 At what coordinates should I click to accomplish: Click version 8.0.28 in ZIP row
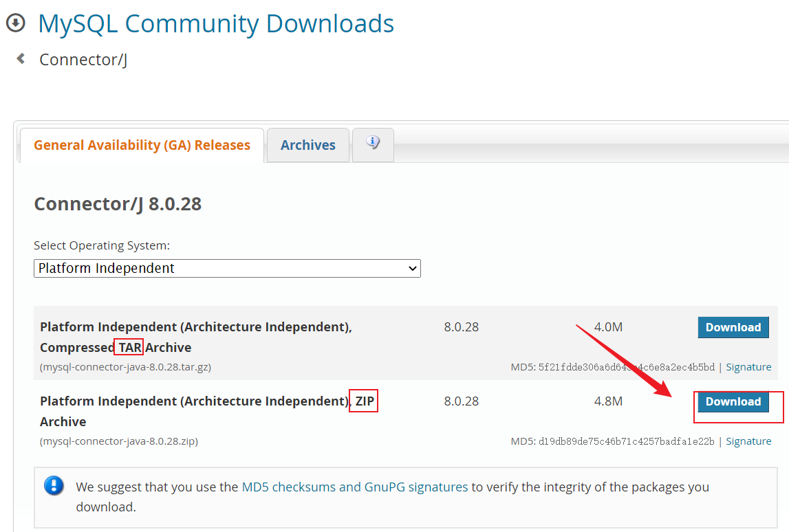(x=462, y=401)
